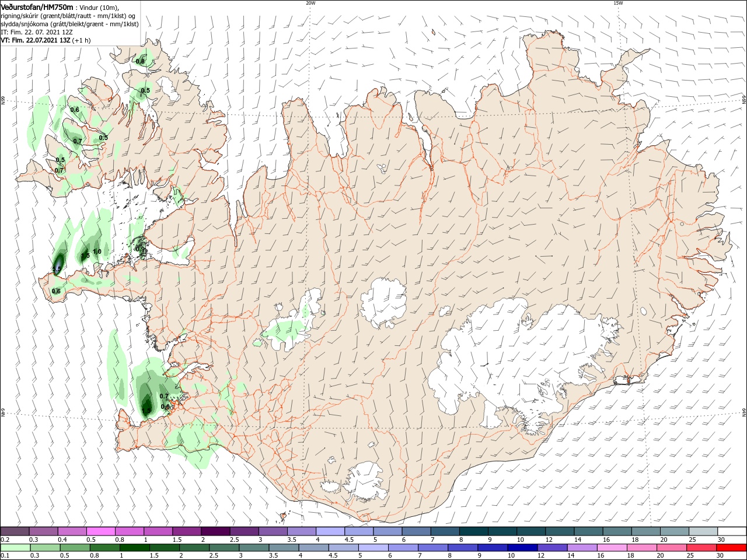Click the 20W longitude label
Image resolution: width=747 pixels, height=560 pixels.
tap(310, 3)
